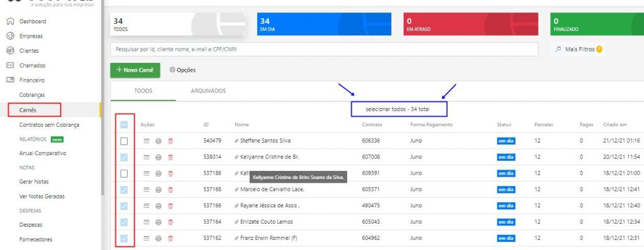Check the box for row ID 537186

(x=124, y=174)
